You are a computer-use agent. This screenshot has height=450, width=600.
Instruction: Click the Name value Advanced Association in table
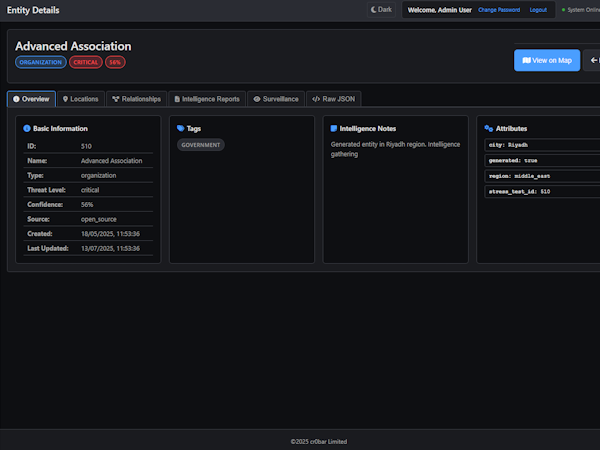111,161
